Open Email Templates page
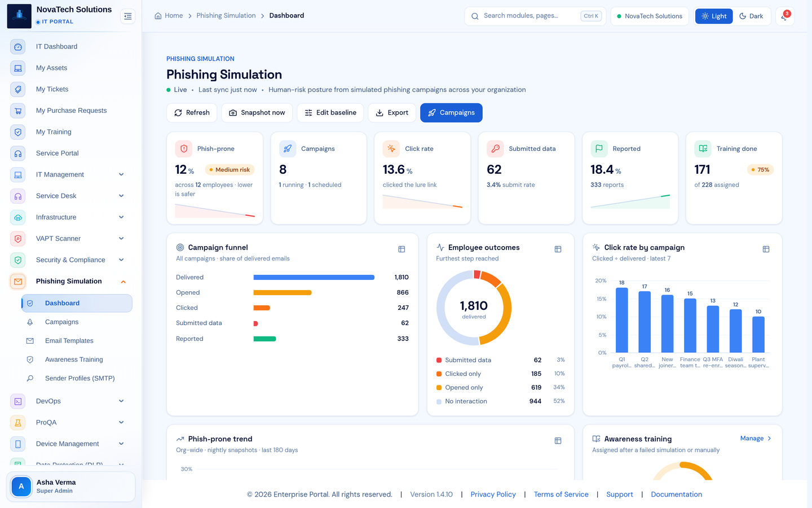Screen dimensions: 812x508 (77, 341)
